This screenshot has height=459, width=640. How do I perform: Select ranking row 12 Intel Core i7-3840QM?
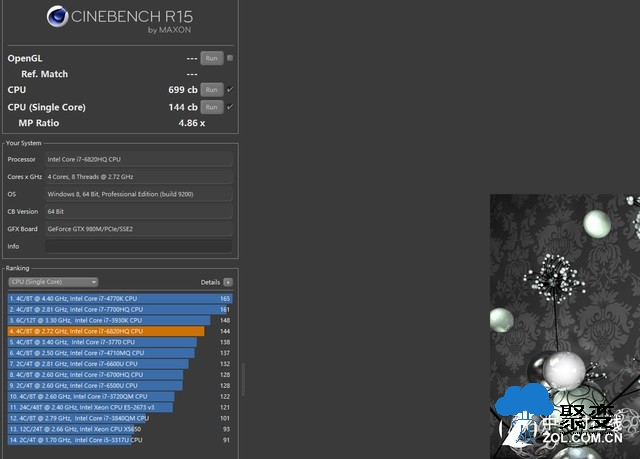click(120, 418)
